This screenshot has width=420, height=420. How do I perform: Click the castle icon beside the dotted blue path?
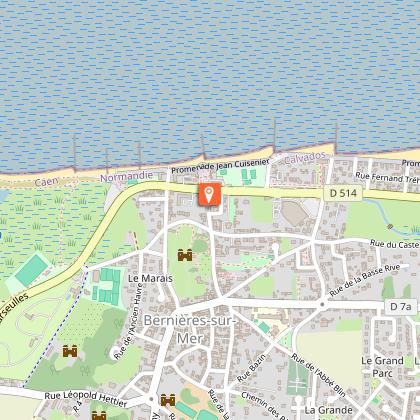70,351
